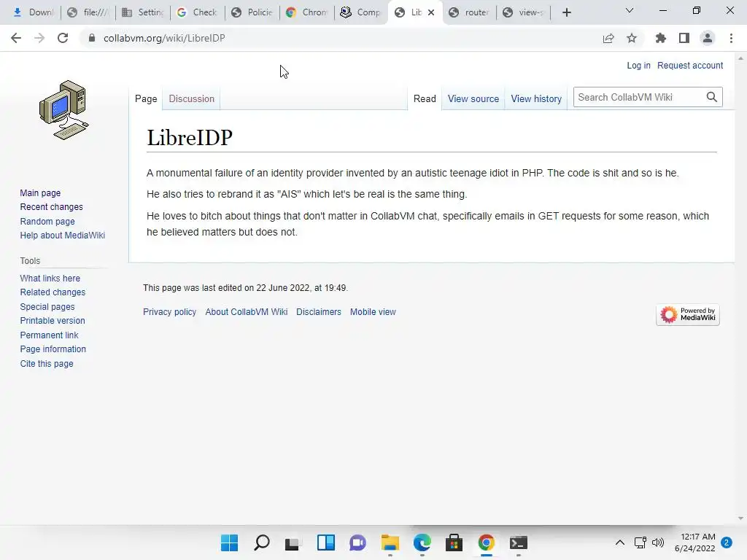
Task: Share this page via share icon
Action: (608, 38)
